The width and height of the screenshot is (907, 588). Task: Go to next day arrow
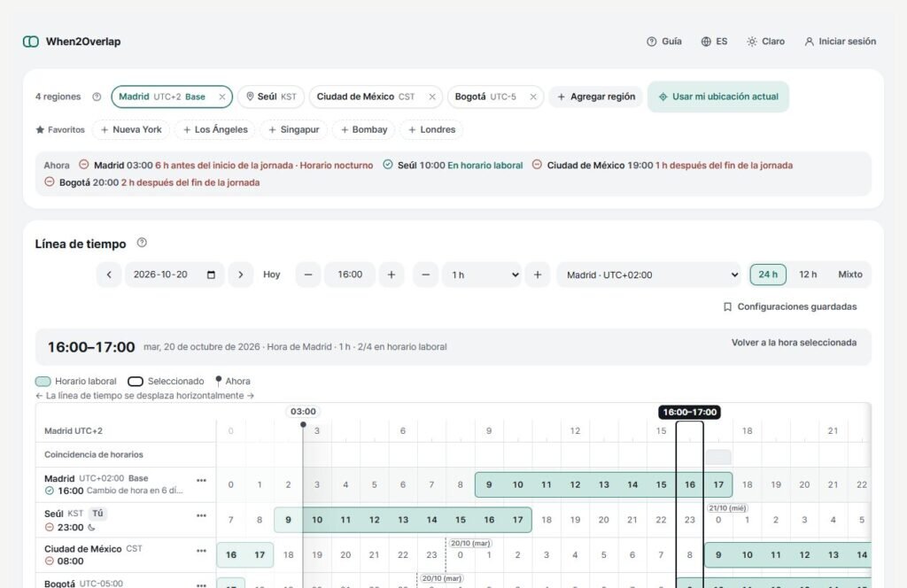tap(241, 275)
